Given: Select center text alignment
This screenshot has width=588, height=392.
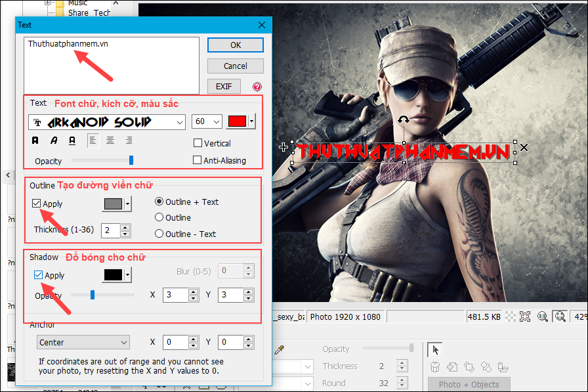Looking at the screenshot, I should coord(110,140).
